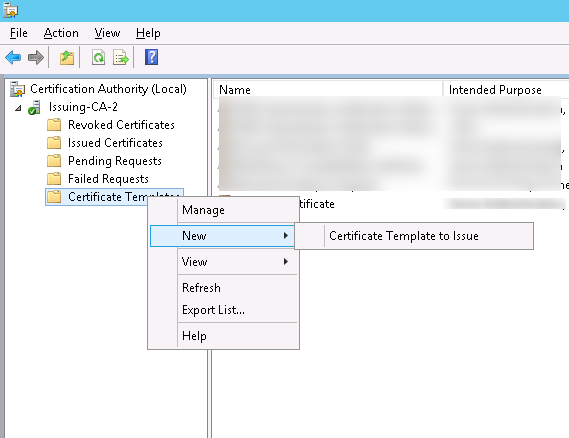569x438 pixels.
Task: Select Certificate Templates tree label
Action: (x=125, y=197)
